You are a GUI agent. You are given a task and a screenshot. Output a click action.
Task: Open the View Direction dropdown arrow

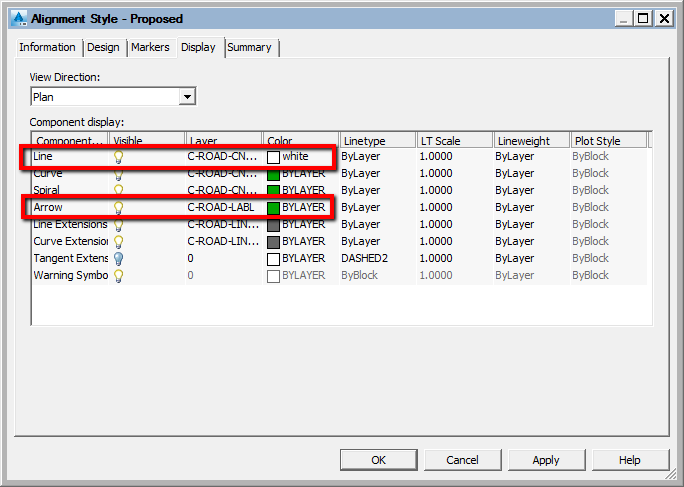187,97
